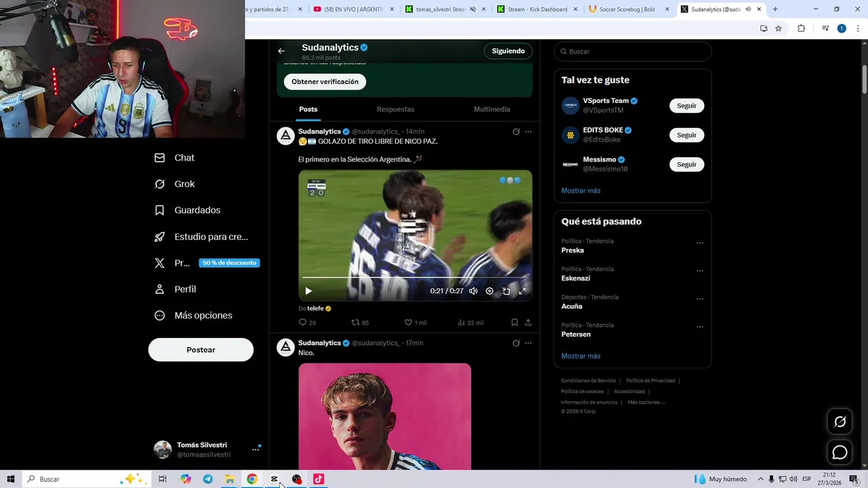This screenshot has width=868, height=488.
Task: Open Guardados bookmarks in sidebar
Action: pos(187,211)
